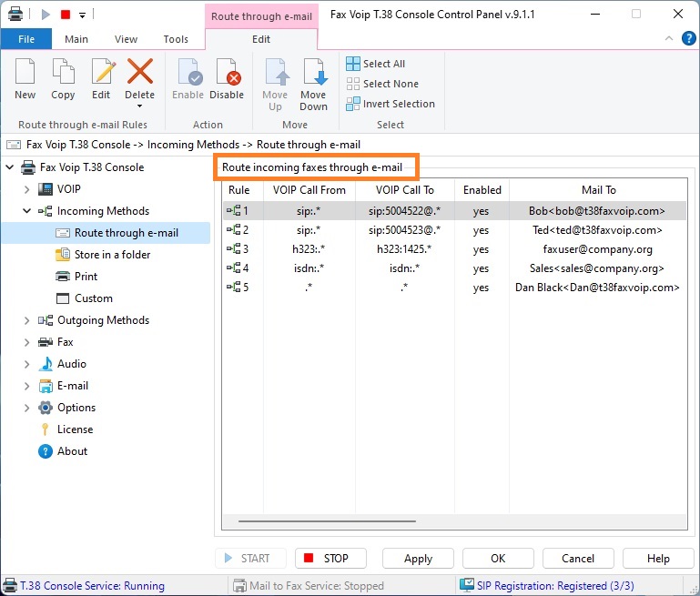
Task: Click the quick access red stop icon
Action: (66, 15)
